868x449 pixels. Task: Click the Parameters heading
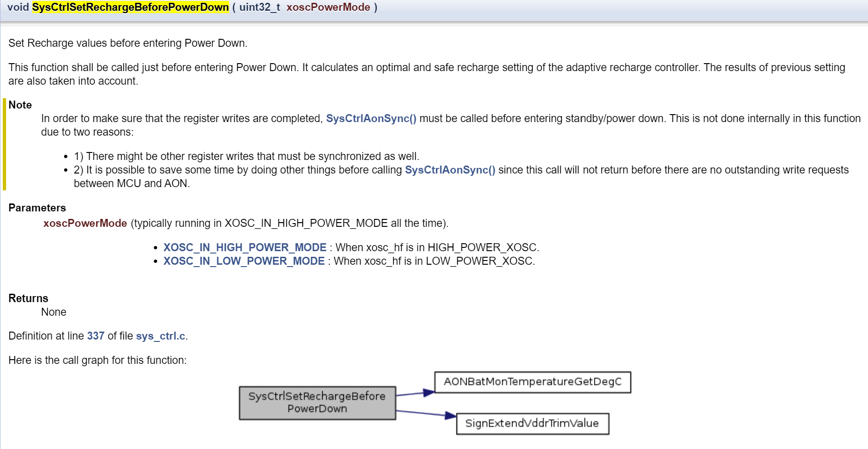pos(37,208)
